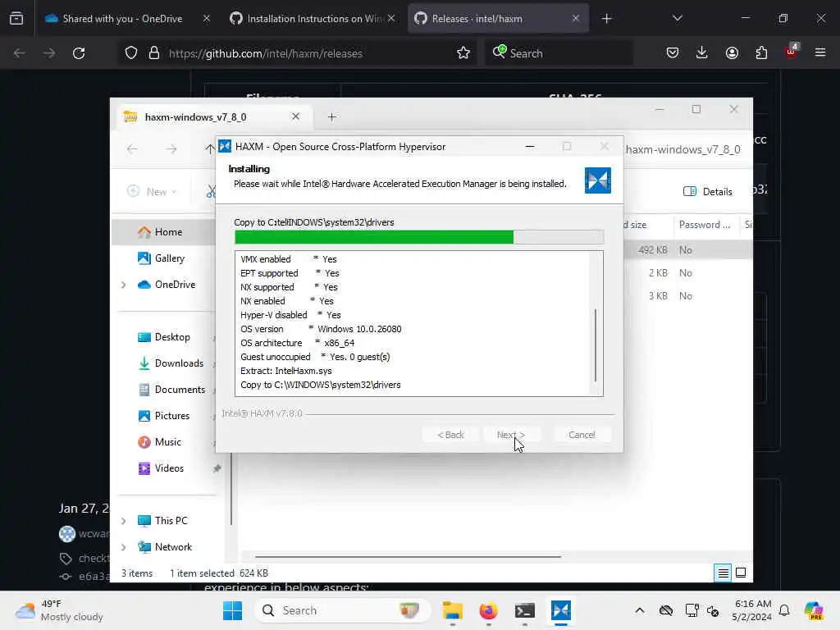Open Pictures quick access folder
840x630 pixels.
164,416
